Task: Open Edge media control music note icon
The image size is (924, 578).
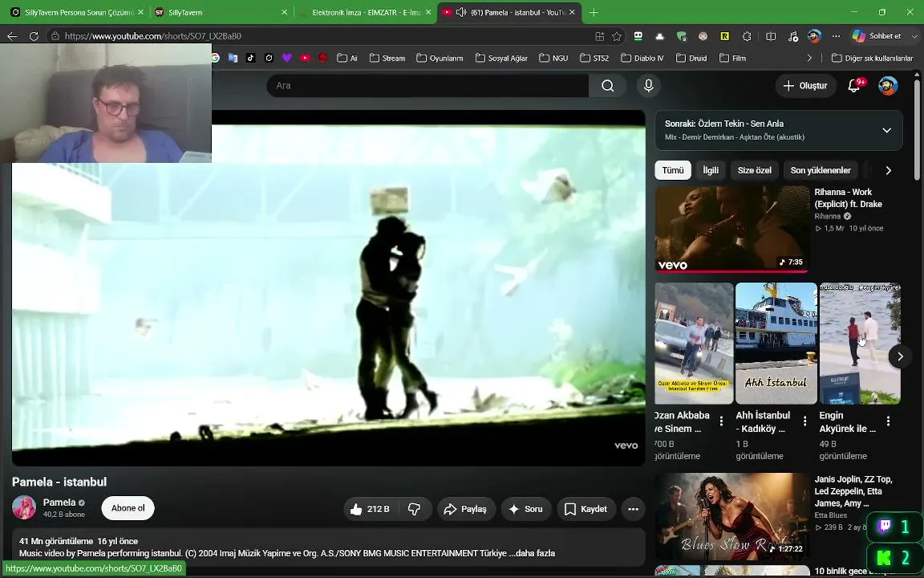Action: [792, 36]
